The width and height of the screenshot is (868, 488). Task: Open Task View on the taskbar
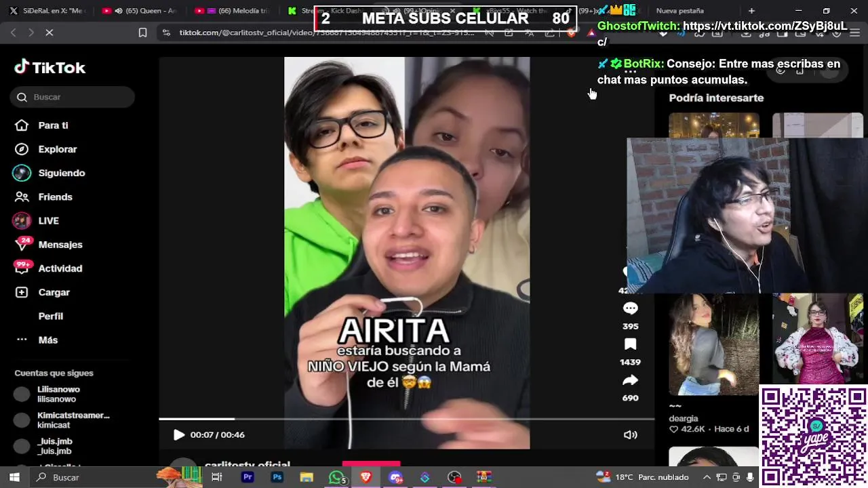click(217, 477)
